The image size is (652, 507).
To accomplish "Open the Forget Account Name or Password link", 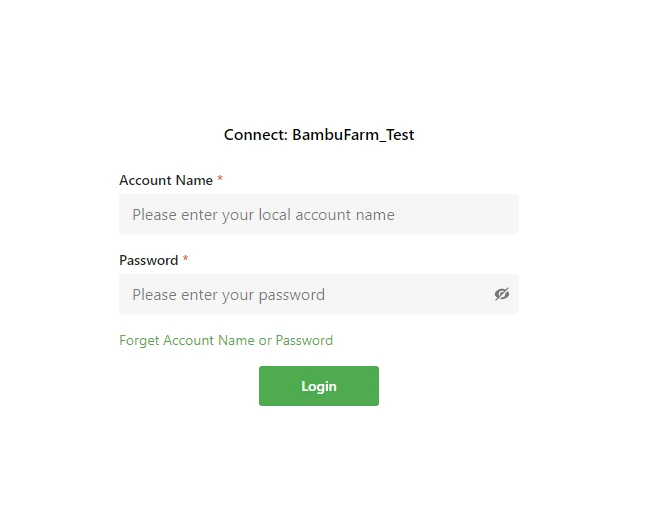I will (226, 340).
